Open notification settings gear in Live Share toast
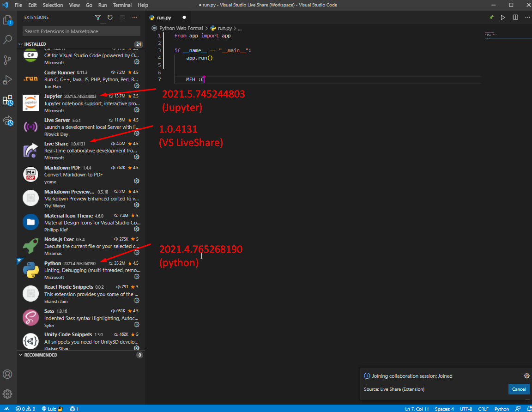The width and height of the screenshot is (532, 412). [x=526, y=376]
